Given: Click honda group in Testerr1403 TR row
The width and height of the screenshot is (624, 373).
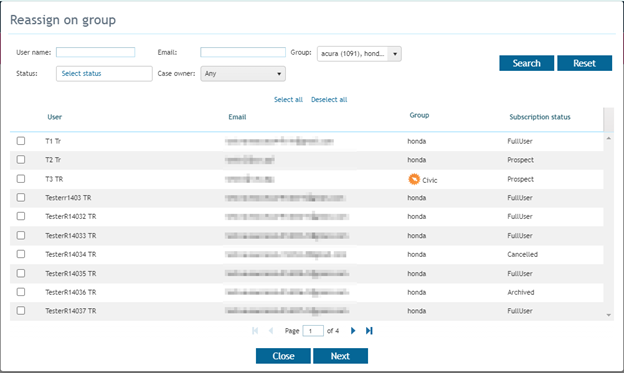Looking at the screenshot, I should point(417,198).
